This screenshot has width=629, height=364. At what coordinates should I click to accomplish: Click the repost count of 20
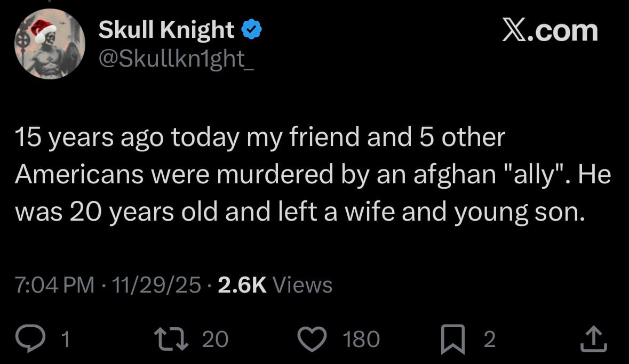(215, 339)
